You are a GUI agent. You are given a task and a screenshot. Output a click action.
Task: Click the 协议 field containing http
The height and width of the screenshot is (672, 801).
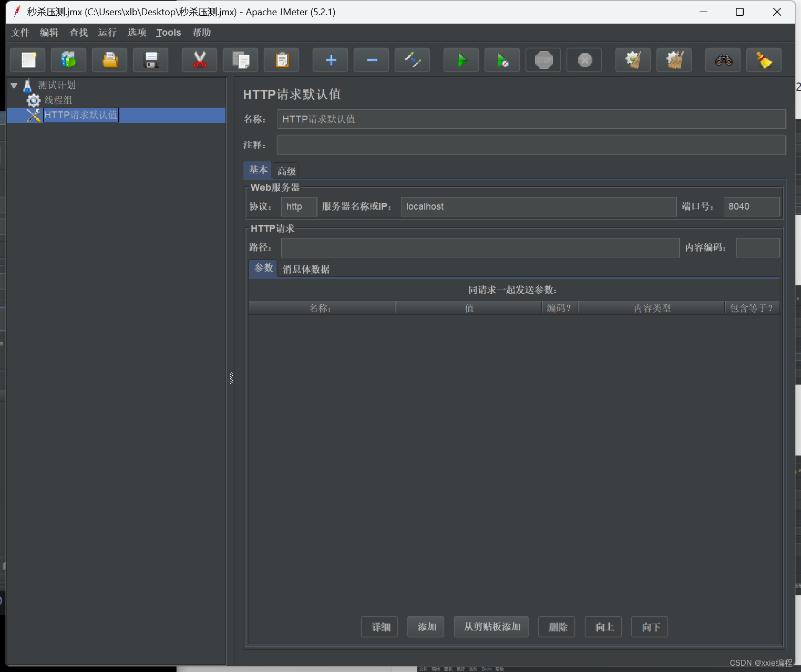299,206
